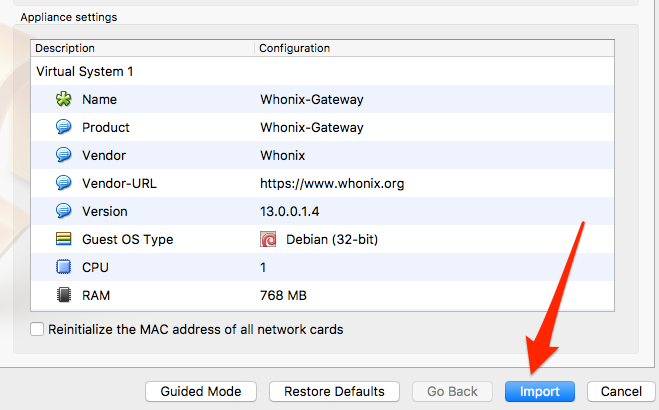The image size is (659, 410).
Task: Cancel the appliance import dialog
Action: tap(621, 392)
